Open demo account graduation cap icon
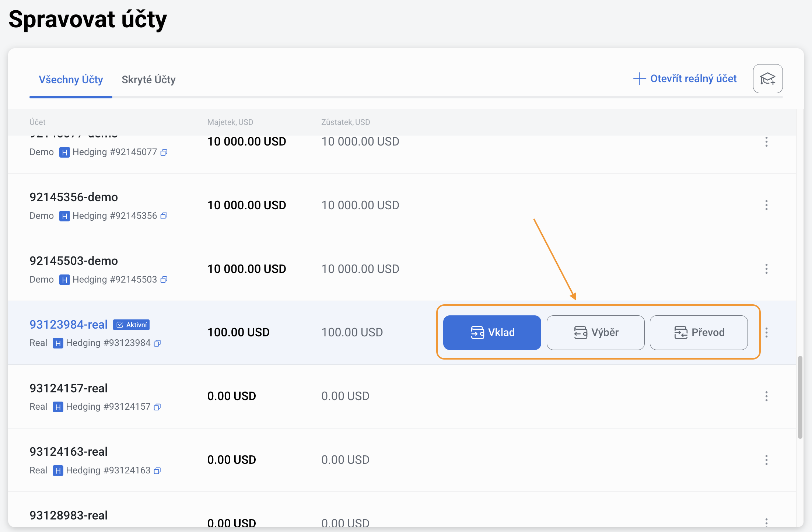The image size is (812, 532). (767, 79)
